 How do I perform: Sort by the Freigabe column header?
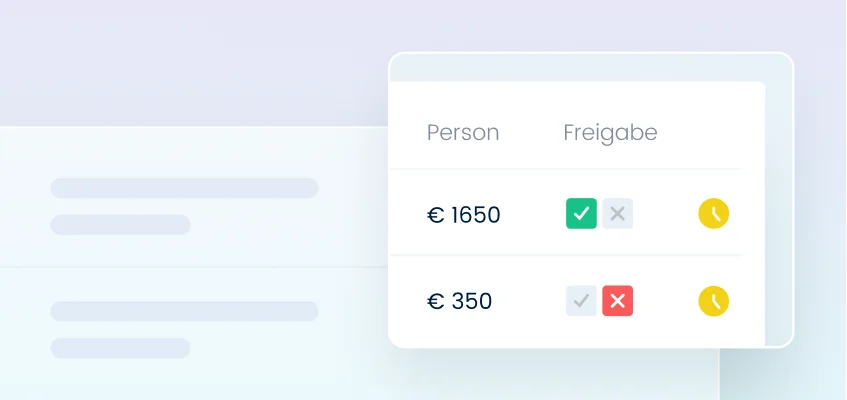point(610,133)
